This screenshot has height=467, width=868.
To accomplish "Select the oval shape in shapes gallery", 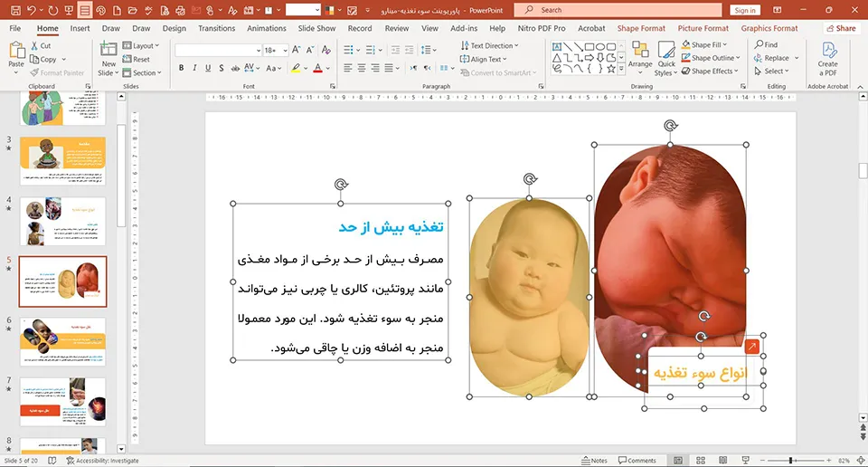I will coord(600,47).
